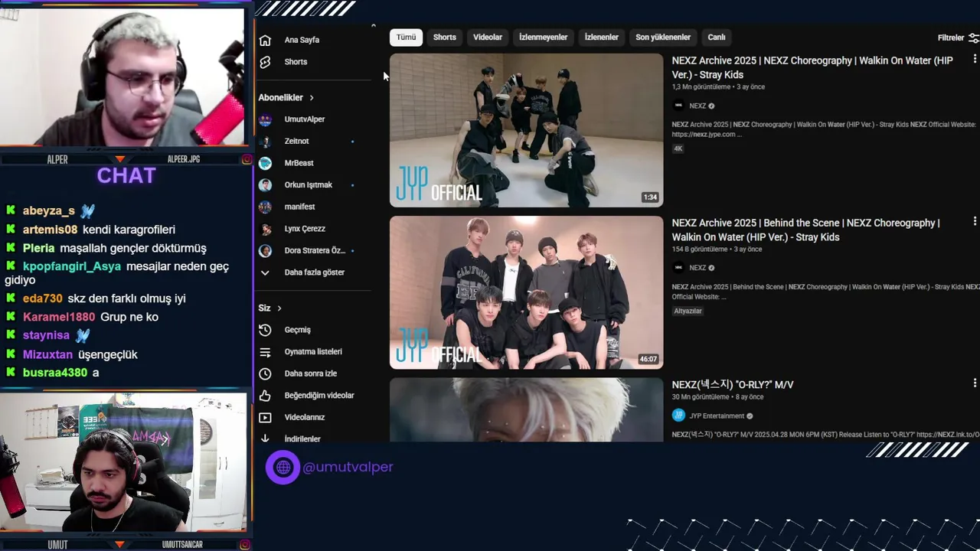The image size is (980, 551).
Task: Open UmutvAlper channel avatar
Action: click(x=265, y=119)
